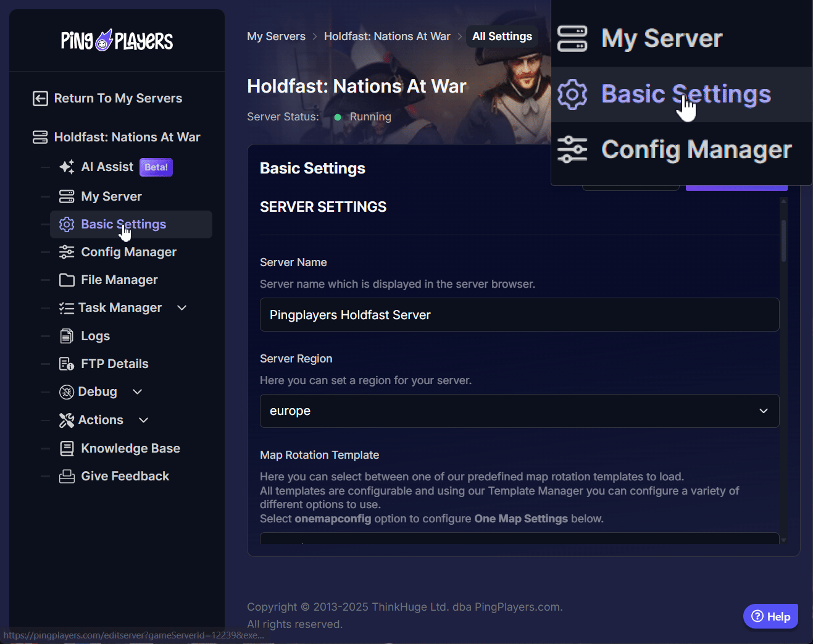Click the File Manager folder icon
813x644 pixels.
tap(67, 280)
